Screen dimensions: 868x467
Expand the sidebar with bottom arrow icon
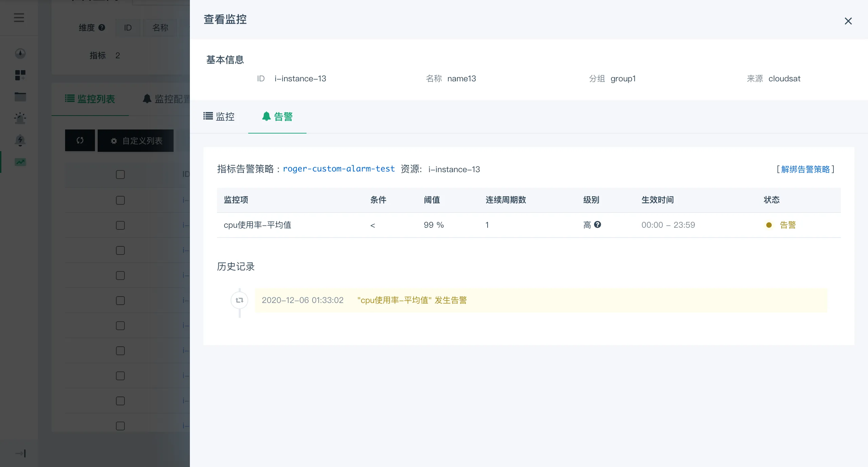click(20, 453)
